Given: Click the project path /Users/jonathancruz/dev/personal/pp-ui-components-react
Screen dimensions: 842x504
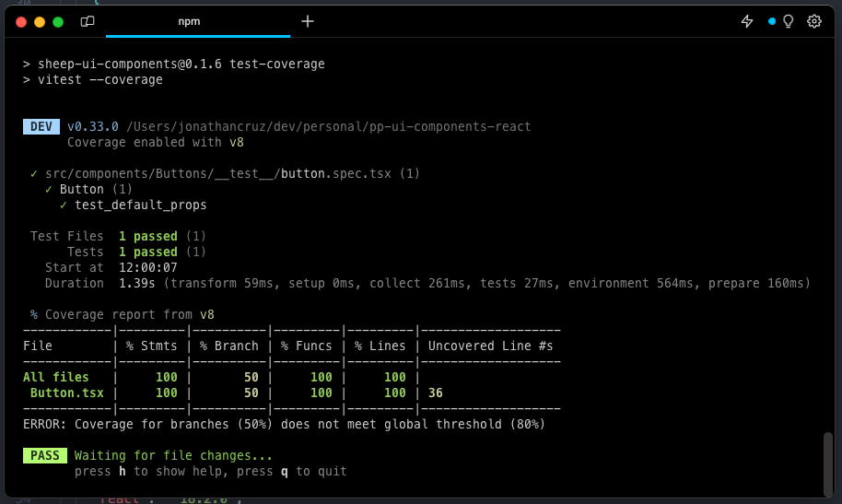Looking at the screenshot, I should pyautogui.click(x=329, y=127).
